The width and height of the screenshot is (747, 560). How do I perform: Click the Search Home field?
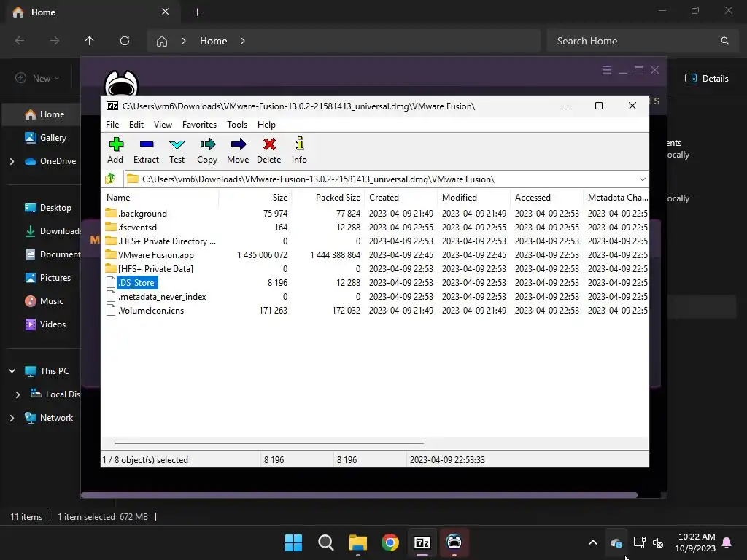tap(642, 41)
